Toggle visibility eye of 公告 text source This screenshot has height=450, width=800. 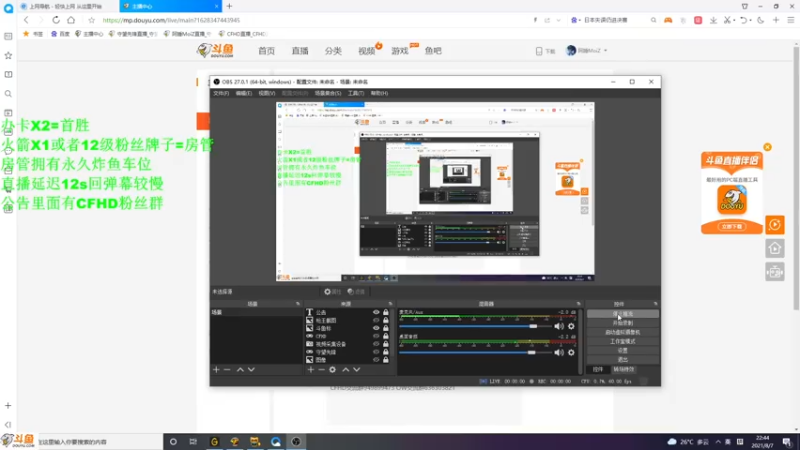[376, 312]
